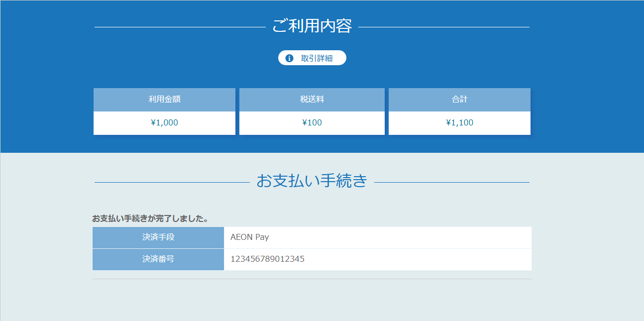Click the ¥1,100 total amount cell
Viewport: 644px width, 321px height.
pos(459,122)
